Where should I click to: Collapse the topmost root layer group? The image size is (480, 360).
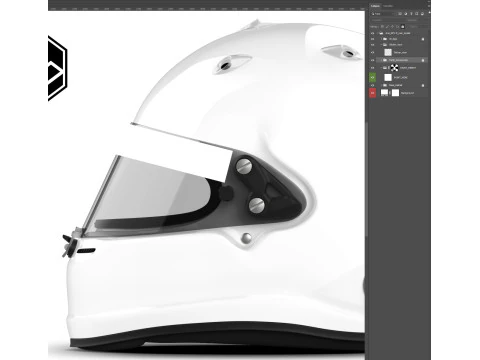point(377,33)
